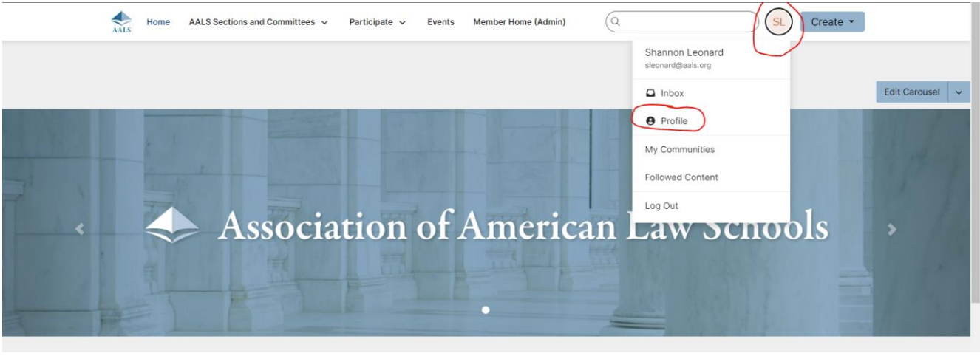Click the Edit Carousel button
The width and height of the screenshot is (980, 356).
[912, 92]
